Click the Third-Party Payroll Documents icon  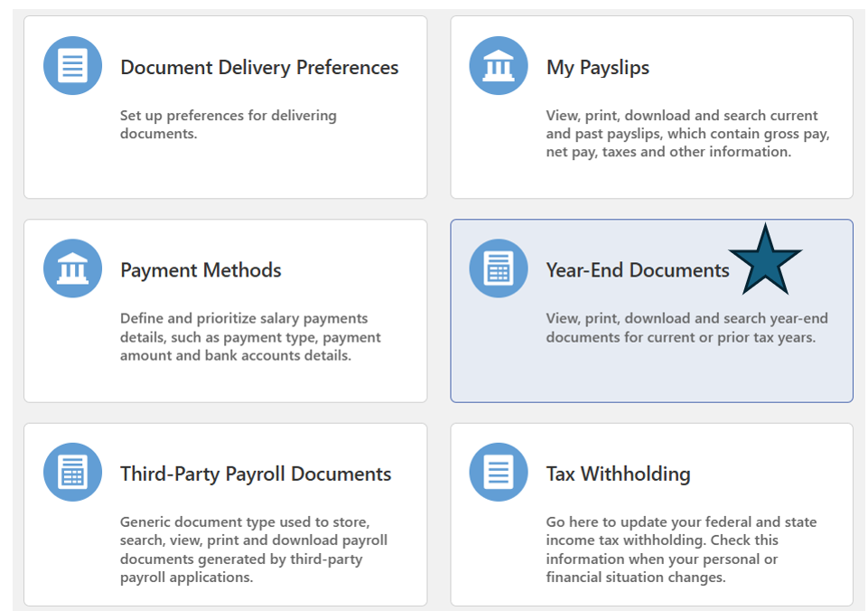[72, 471]
